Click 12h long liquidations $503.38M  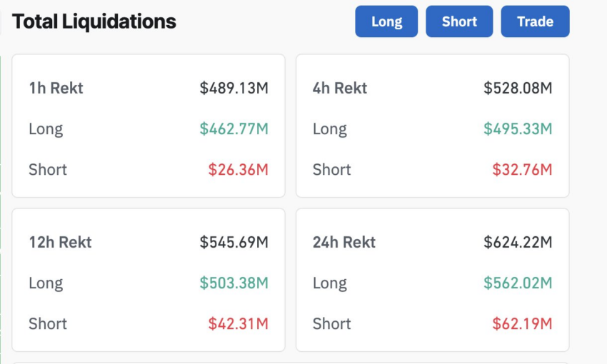pos(234,283)
